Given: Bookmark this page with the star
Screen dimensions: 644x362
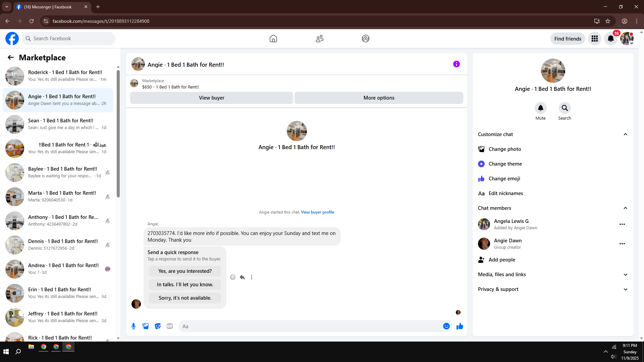Looking at the screenshot, I should pos(608,21).
